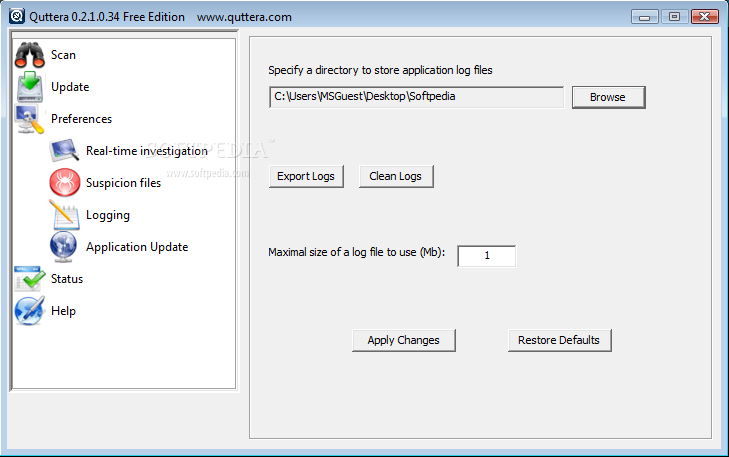
Task: Click the Real-time investigation magnifier icon
Action: tap(64, 151)
